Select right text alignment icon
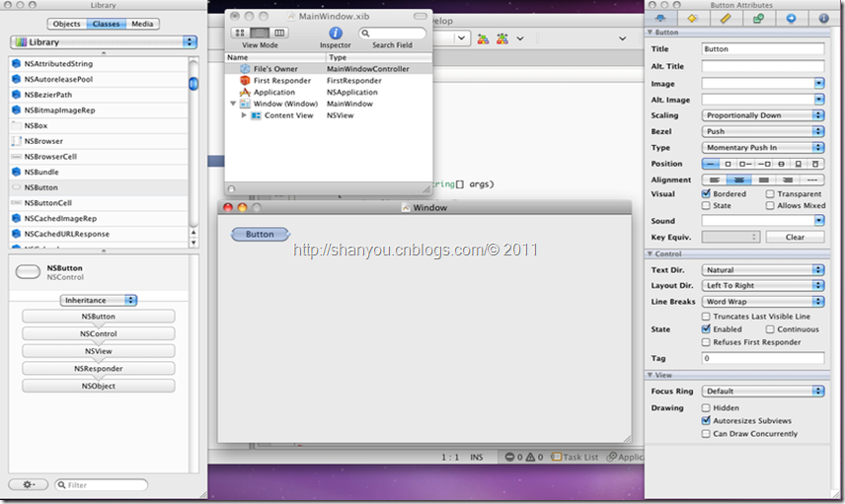This screenshot has width=845, height=504. point(788,180)
